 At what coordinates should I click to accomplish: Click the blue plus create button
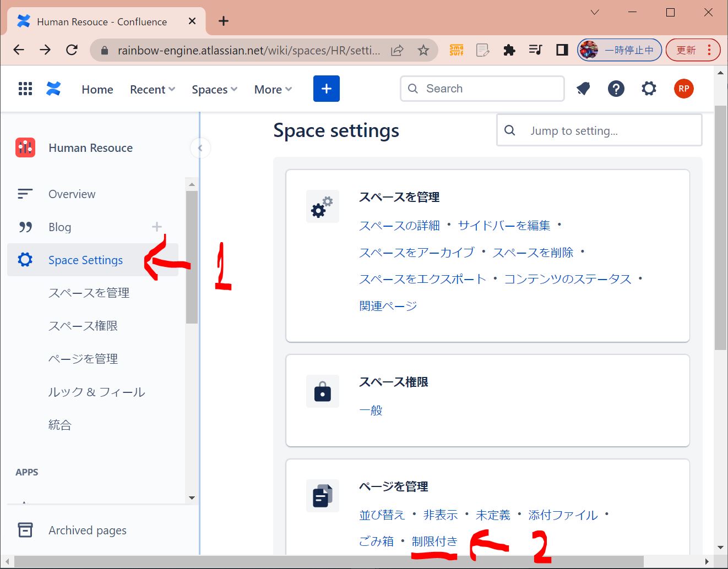326,89
